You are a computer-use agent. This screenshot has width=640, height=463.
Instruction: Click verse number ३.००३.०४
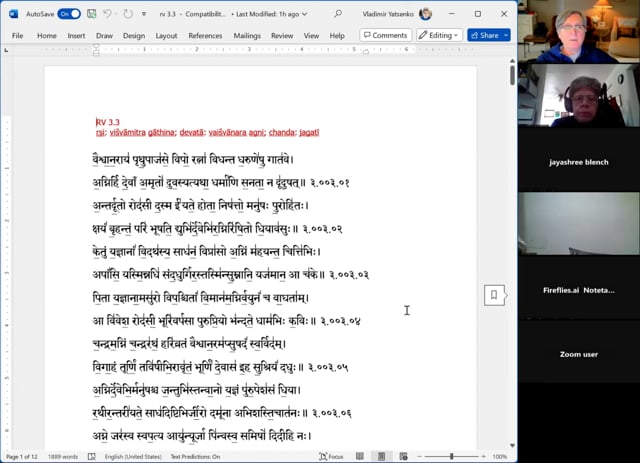pos(340,321)
